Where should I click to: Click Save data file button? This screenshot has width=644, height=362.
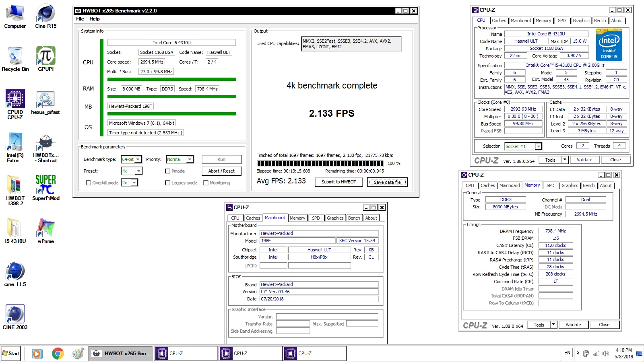click(x=387, y=182)
